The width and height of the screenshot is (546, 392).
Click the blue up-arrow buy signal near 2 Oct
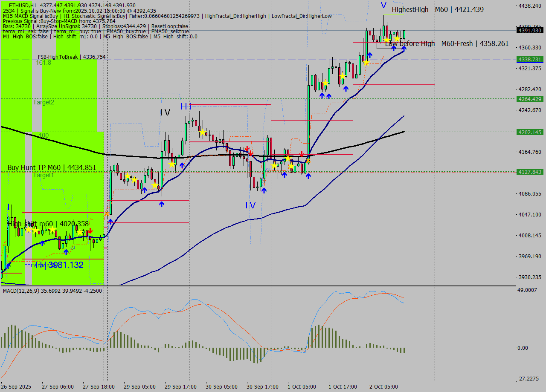tap(404, 49)
